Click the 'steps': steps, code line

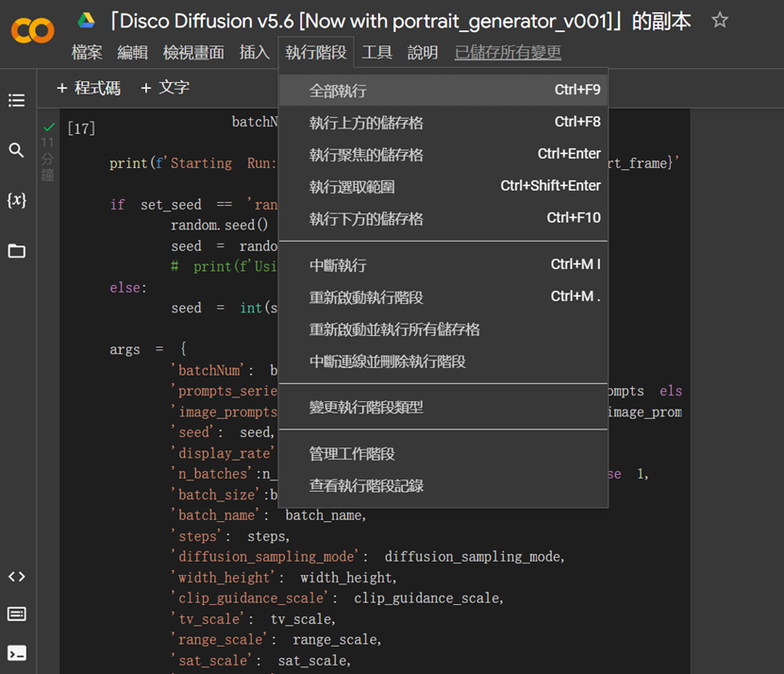(230, 536)
